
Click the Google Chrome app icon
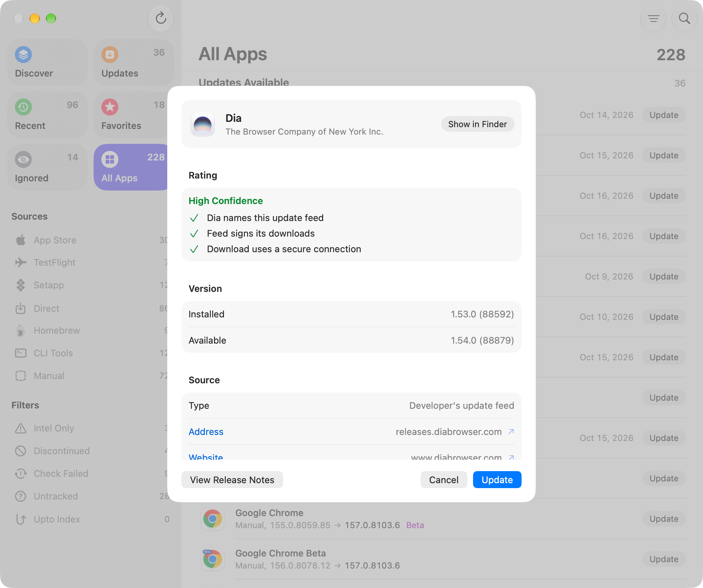tap(213, 519)
